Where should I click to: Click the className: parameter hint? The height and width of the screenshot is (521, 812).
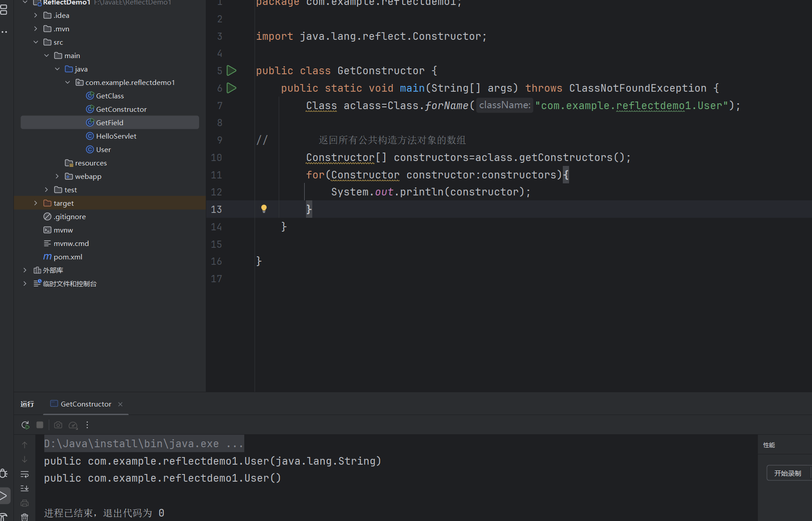(x=505, y=105)
